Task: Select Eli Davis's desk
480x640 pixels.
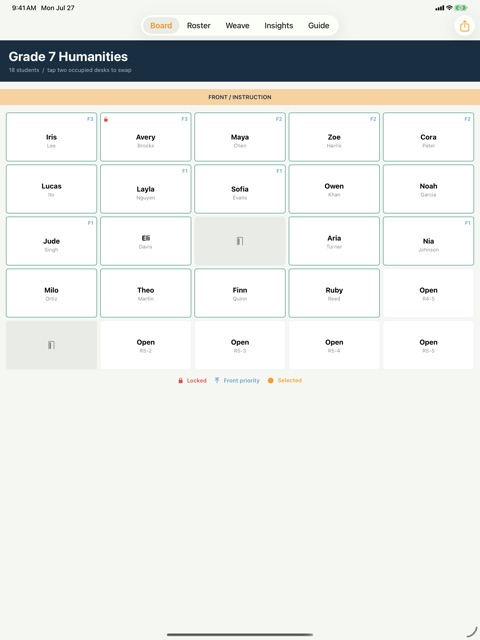Action: pyautogui.click(x=146, y=241)
